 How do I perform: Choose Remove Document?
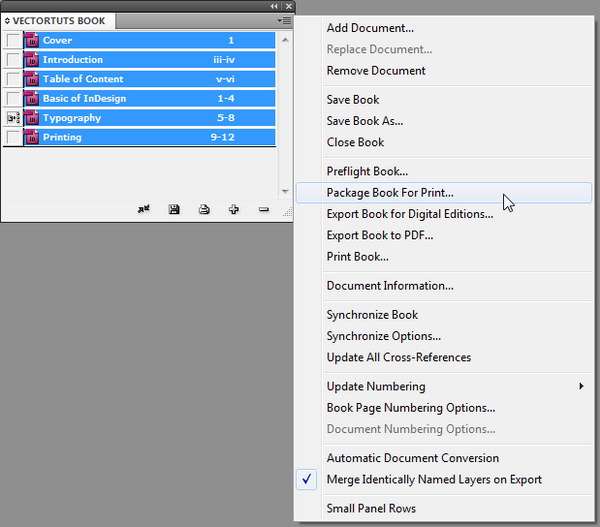(376, 70)
